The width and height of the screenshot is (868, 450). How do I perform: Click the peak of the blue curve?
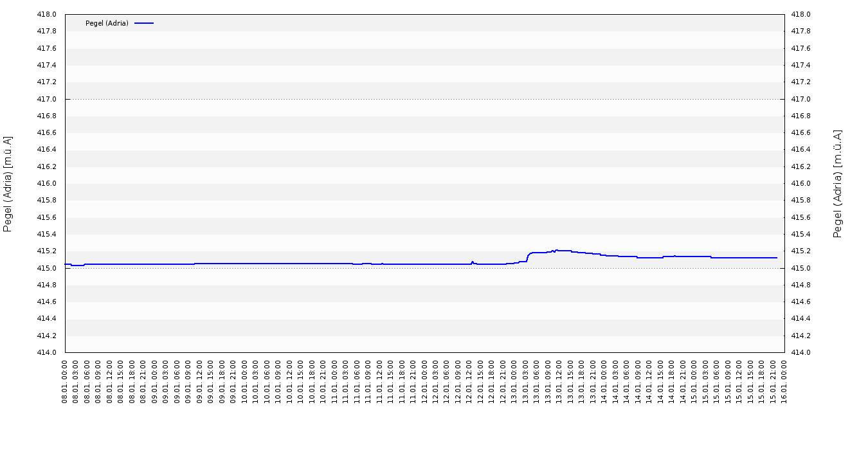(x=556, y=250)
